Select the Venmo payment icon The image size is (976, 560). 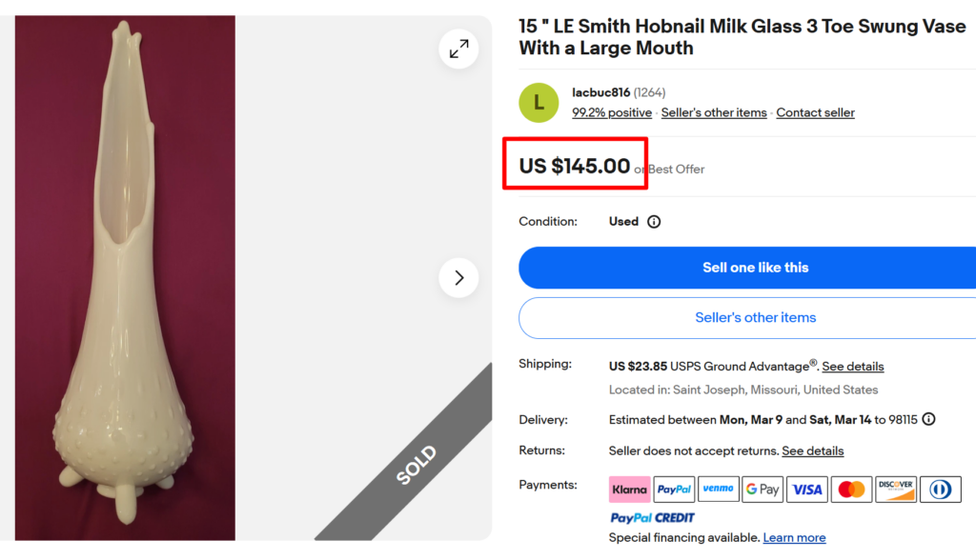719,489
